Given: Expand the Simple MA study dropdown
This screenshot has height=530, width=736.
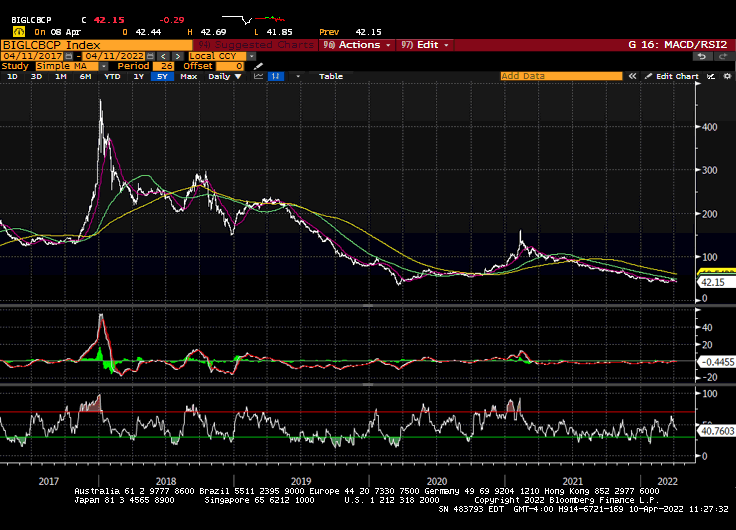Looking at the screenshot, I should pos(103,66).
